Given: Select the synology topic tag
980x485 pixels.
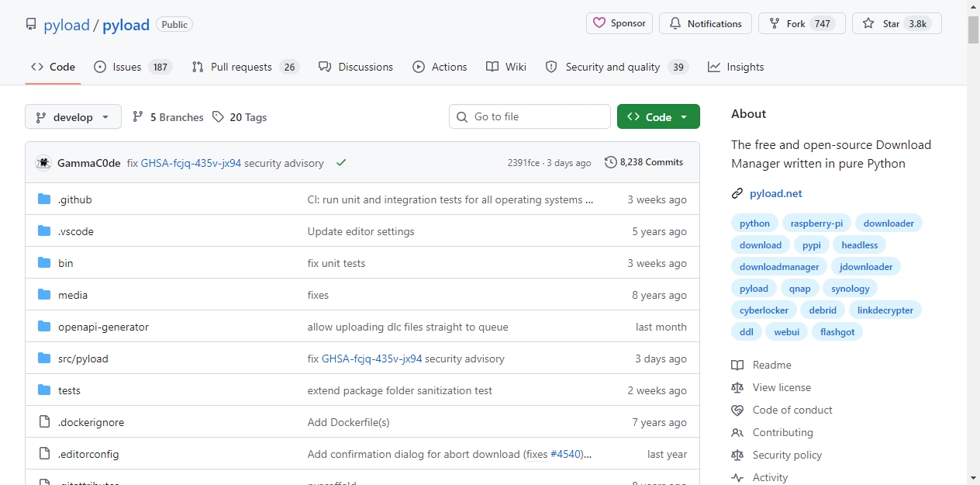Looking at the screenshot, I should pyautogui.click(x=851, y=289).
